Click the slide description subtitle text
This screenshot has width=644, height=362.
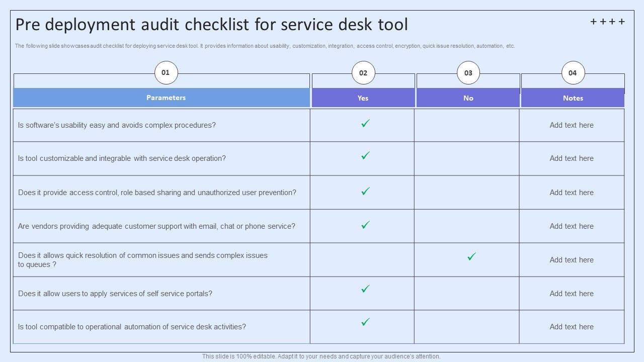(265, 46)
